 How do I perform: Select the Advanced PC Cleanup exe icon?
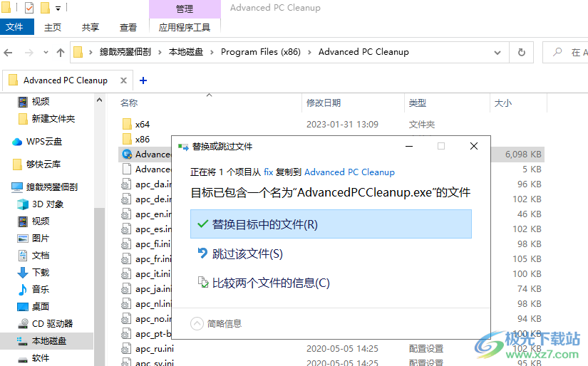[x=127, y=154]
